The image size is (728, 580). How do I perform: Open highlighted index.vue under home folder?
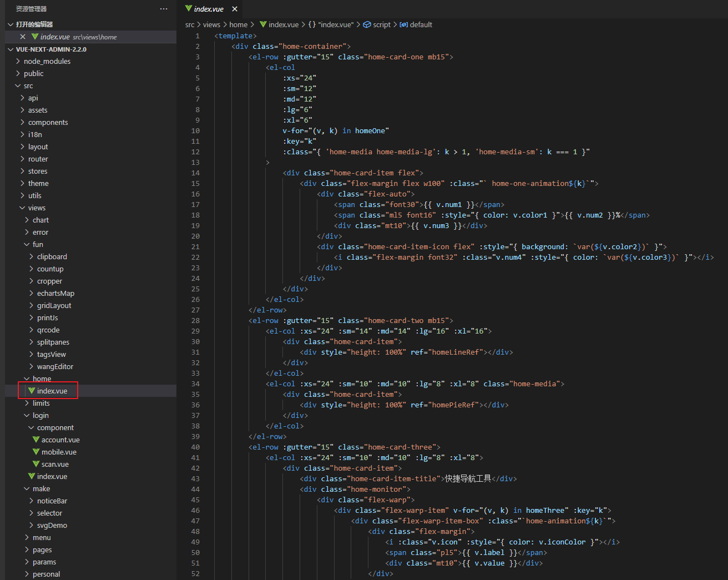52,391
